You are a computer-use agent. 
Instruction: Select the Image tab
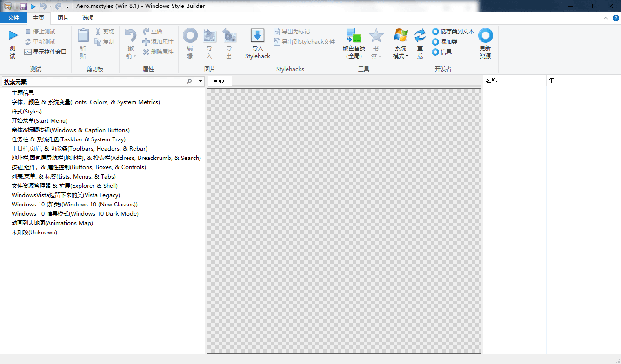point(219,81)
